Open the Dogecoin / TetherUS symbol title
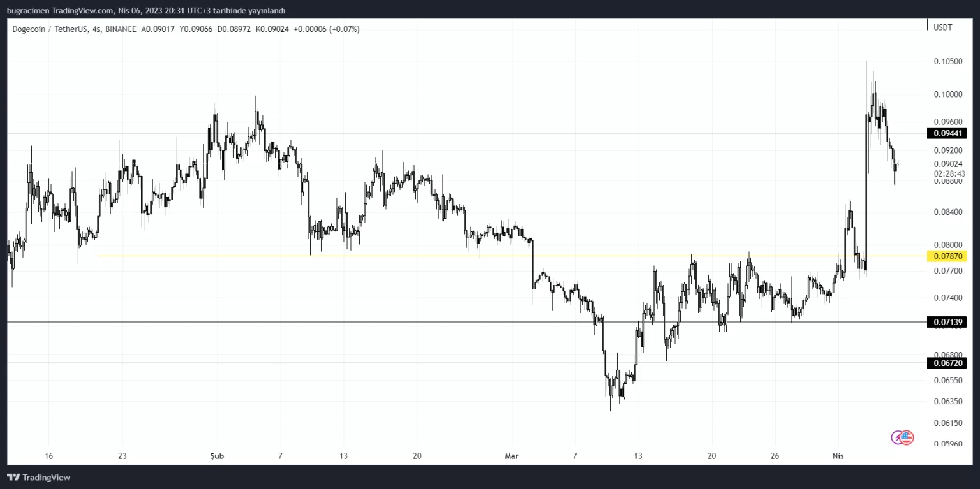This screenshot has height=489, width=980. click(x=49, y=29)
